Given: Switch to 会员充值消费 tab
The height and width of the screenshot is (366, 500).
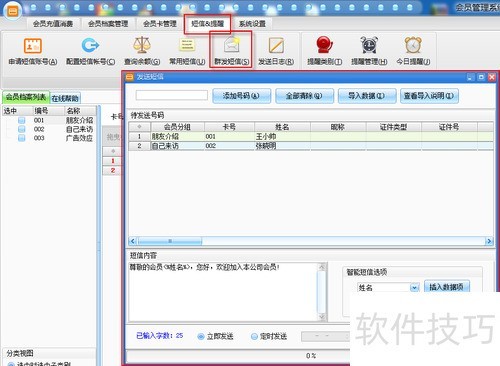Looking at the screenshot, I should click(53, 24).
